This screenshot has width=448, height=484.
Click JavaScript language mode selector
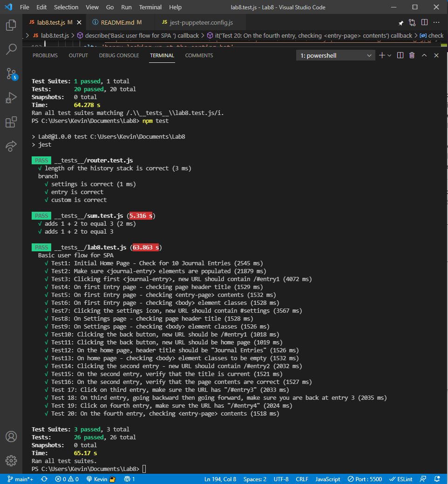(327, 479)
